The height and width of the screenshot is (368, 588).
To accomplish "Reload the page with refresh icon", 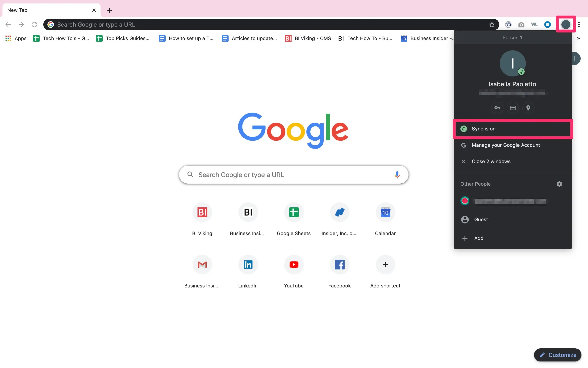I will [x=34, y=25].
